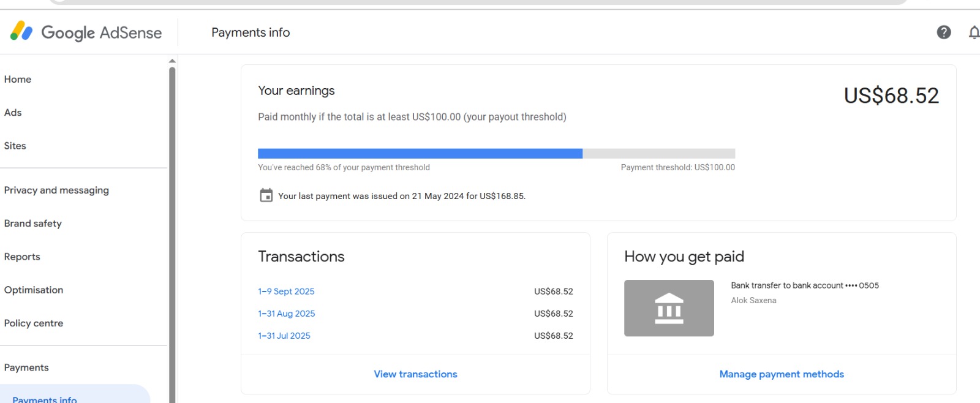This screenshot has height=403, width=980.
Task: Click the calendar icon beside last payment
Action: pyautogui.click(x=266, y=196)
